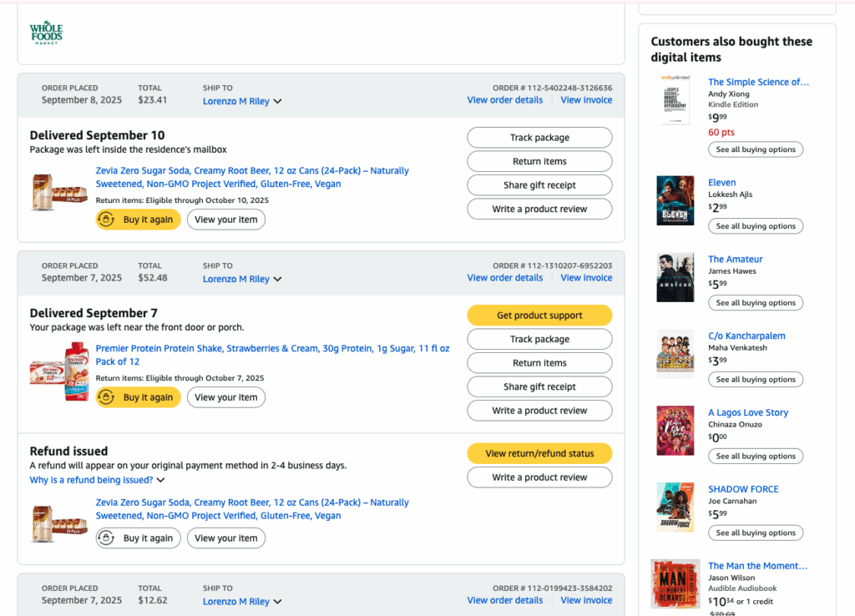
Task: Return items from September 10 delivery
Action: [x=539, y=161]
